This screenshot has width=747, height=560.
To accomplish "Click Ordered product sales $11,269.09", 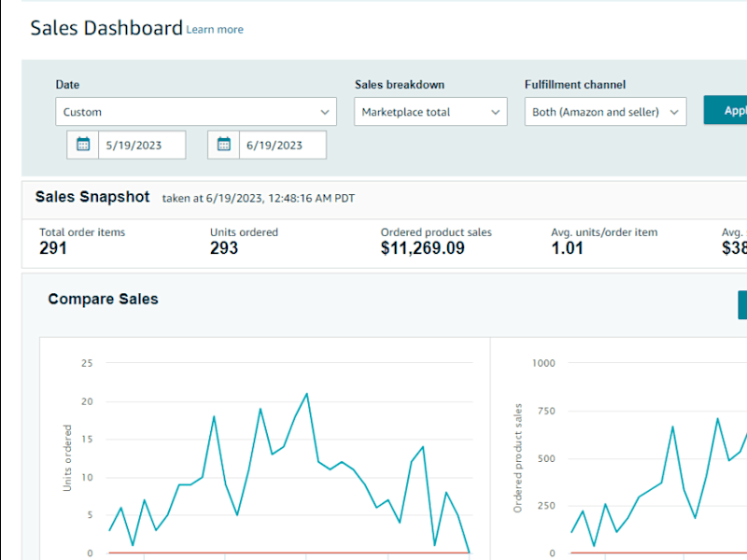I will 423,248.
